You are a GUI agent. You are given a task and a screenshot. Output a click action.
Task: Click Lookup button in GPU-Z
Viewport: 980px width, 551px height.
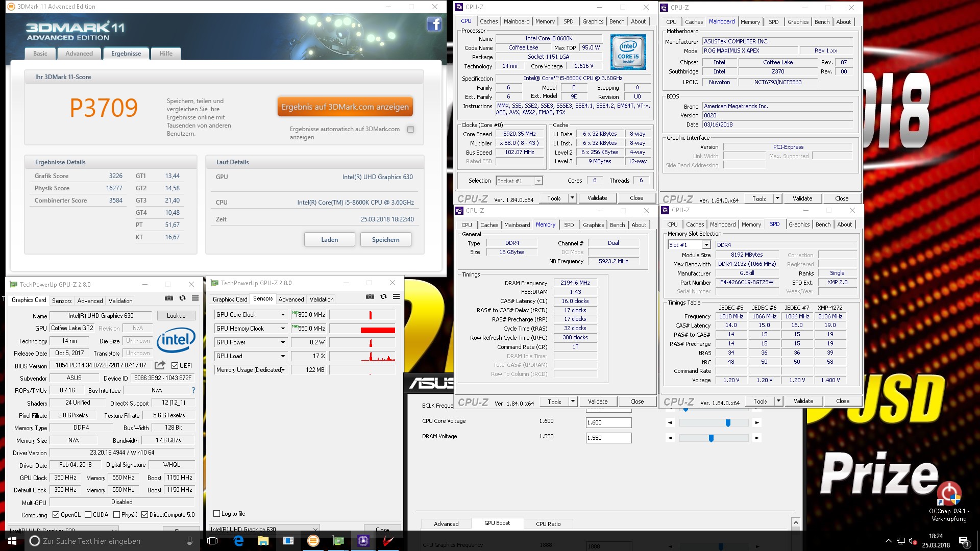click(x=176, y=316)
